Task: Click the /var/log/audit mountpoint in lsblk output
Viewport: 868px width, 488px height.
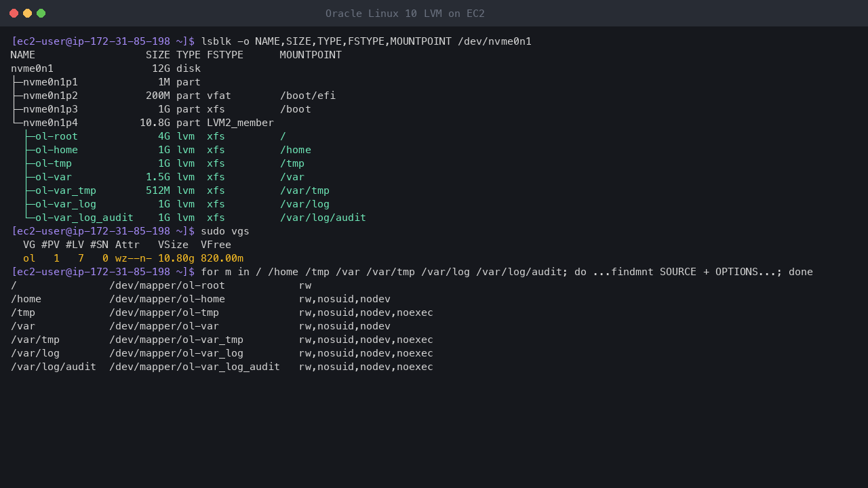Action: [x=323, y=218]
